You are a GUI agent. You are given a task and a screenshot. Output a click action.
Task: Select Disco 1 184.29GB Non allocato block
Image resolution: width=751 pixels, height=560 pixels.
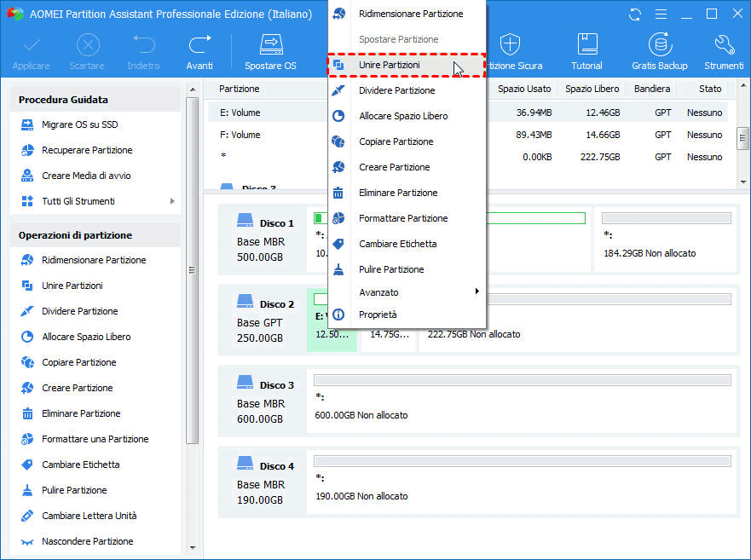coord(666,239)
